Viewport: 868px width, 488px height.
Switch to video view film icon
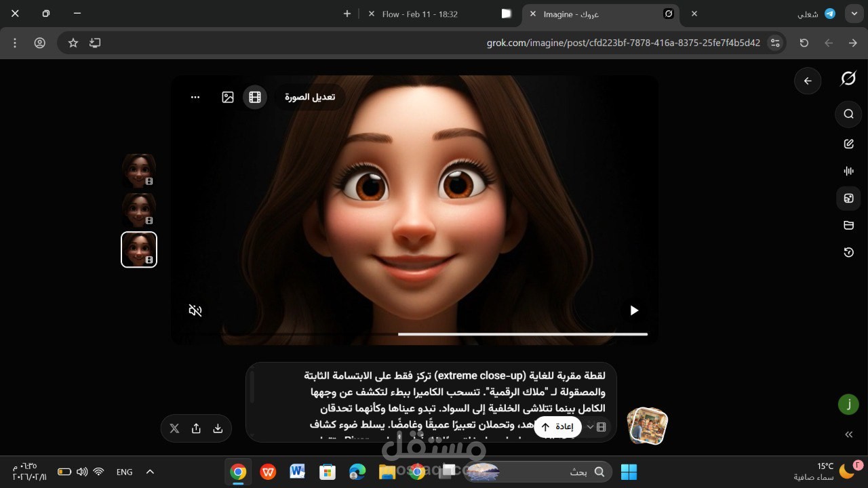[x=255, y=97]
